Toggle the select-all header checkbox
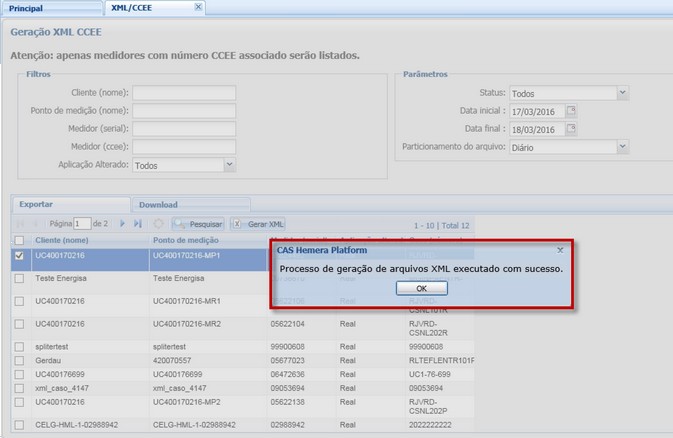Image resolution: width=673 pixels, height=438 pixels. [19, 240]
